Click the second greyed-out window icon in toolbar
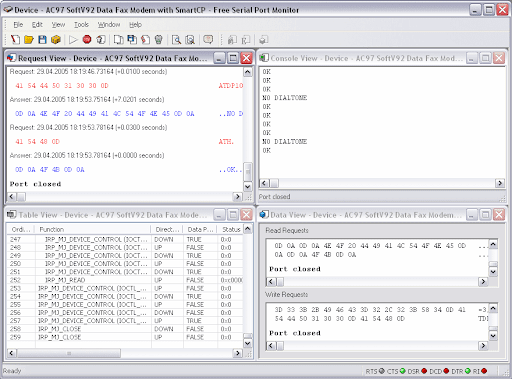 246,40
